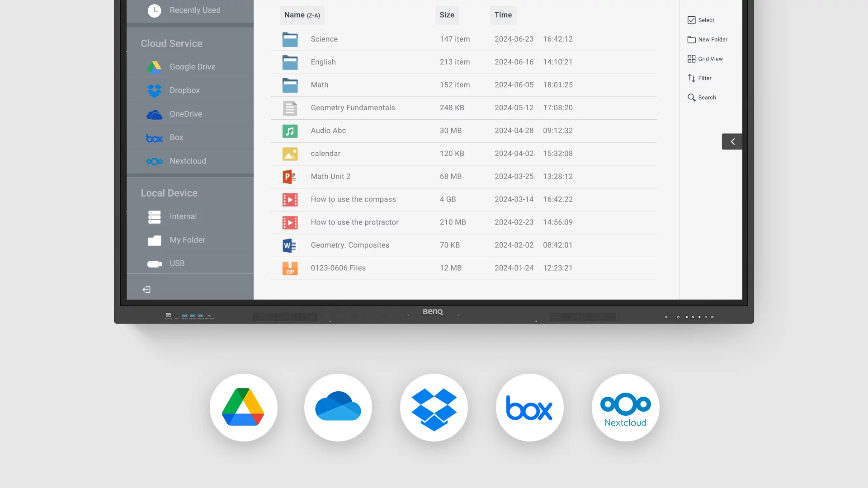Click the exit icon below the sidebar
Screen dimensions: 868x488
coord(146,290)
